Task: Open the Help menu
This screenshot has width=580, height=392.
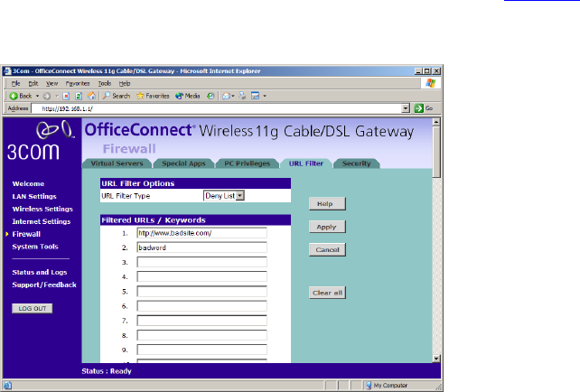Action: point(125,84)
